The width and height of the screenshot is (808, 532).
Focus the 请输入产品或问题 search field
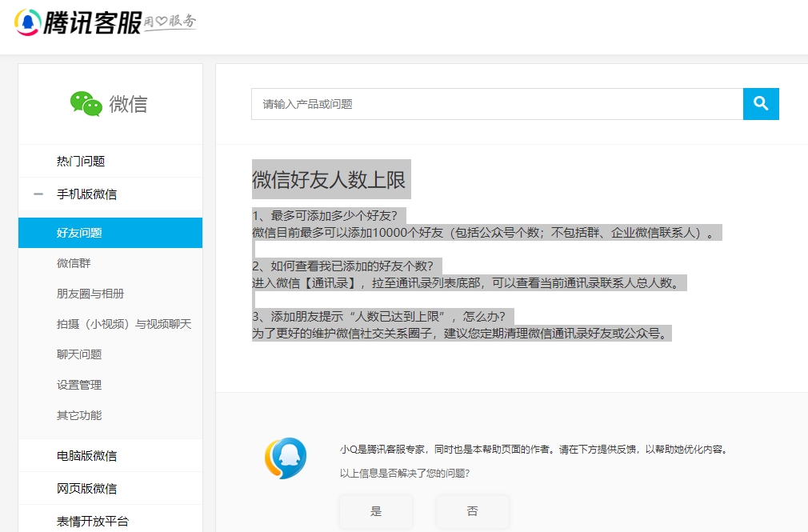click(x=498, y=104)
